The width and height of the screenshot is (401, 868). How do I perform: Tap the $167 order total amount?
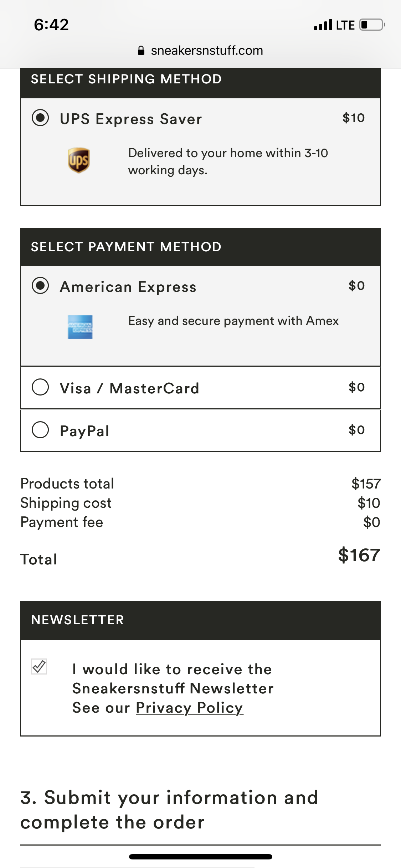(359, 555)
